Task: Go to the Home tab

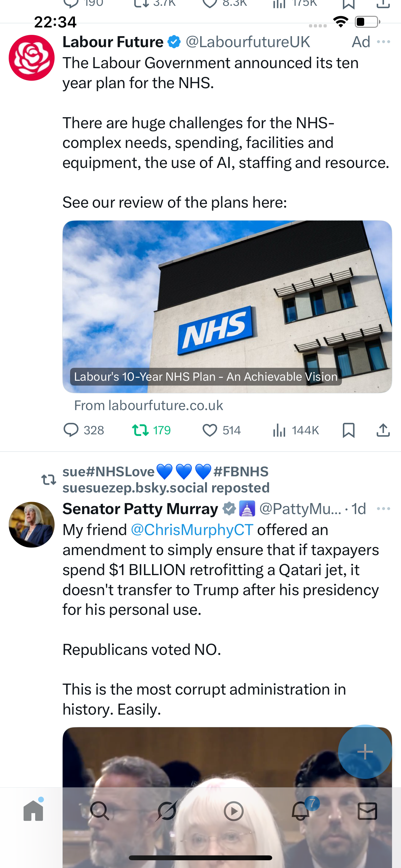Action: [33, 811]
